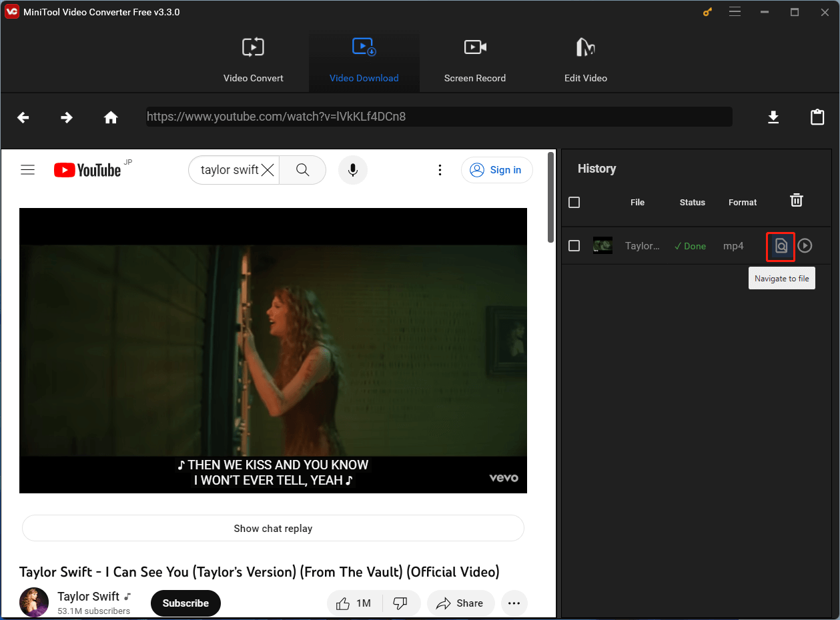
Task: Go to the Edit Video tab
Action: pos(586,62)
